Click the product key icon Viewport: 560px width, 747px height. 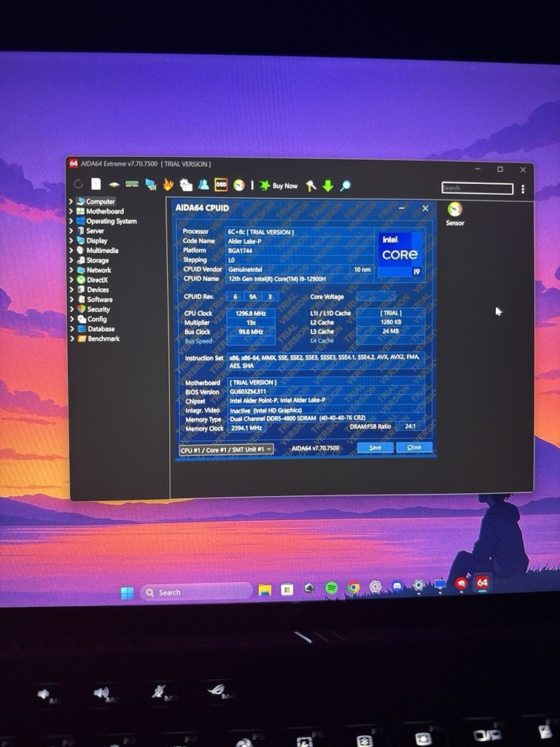point(311,186)
